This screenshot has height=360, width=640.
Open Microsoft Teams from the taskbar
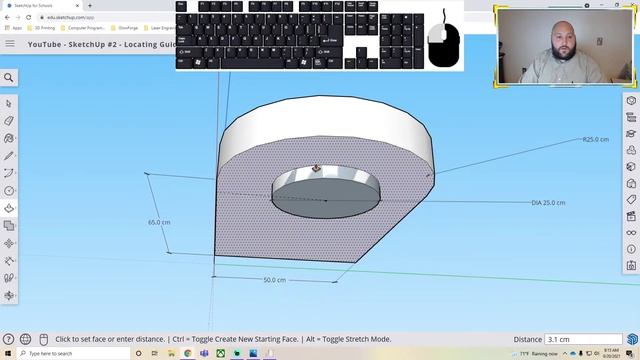point(204,353)
